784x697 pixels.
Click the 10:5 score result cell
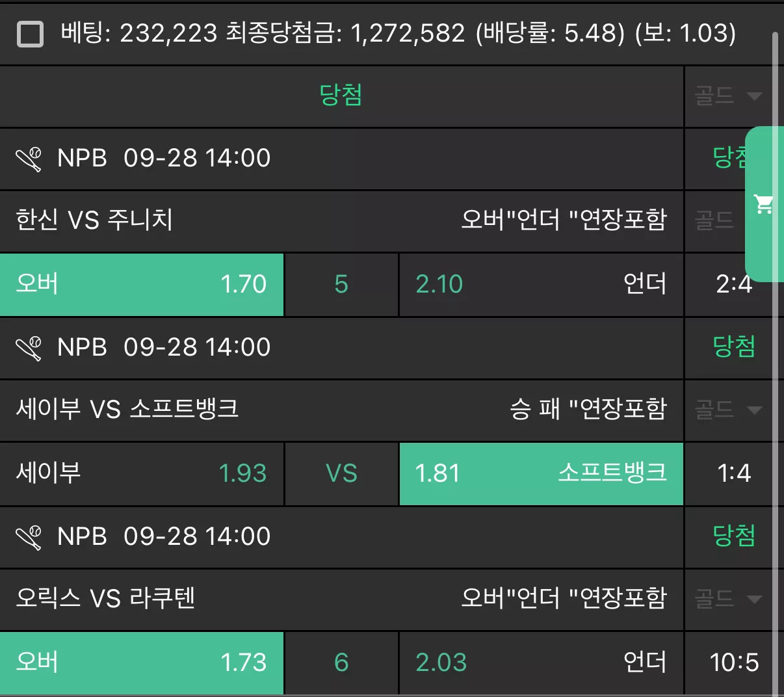[x=734, y=663]
